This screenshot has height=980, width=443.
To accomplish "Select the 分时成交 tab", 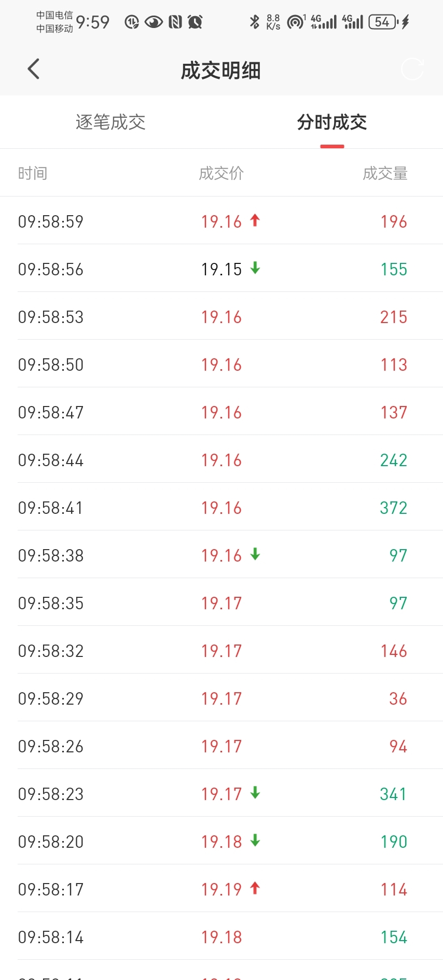I will point(332,122).
